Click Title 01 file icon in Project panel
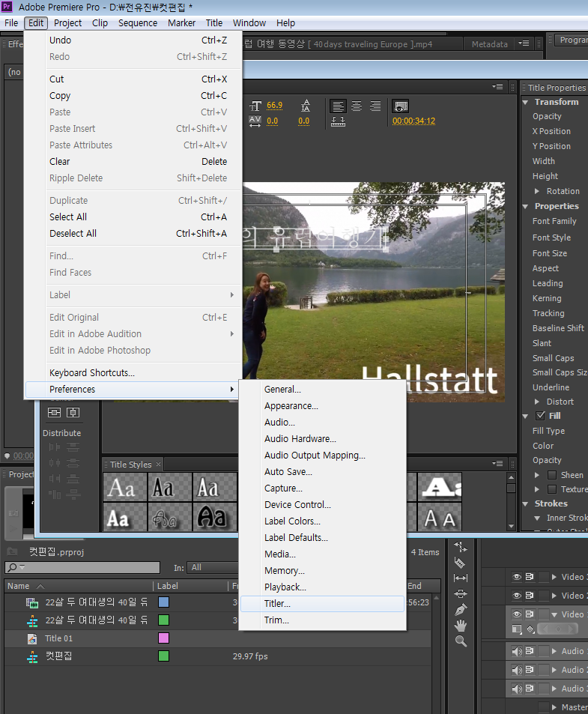Viewport: 588px width, 714px height. (x=32, y=638)
